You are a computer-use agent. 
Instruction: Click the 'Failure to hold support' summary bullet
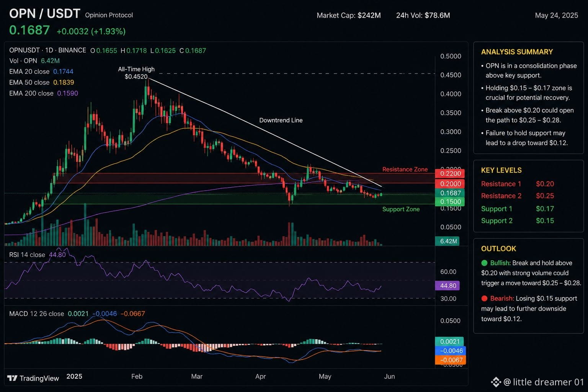(524, 138)
